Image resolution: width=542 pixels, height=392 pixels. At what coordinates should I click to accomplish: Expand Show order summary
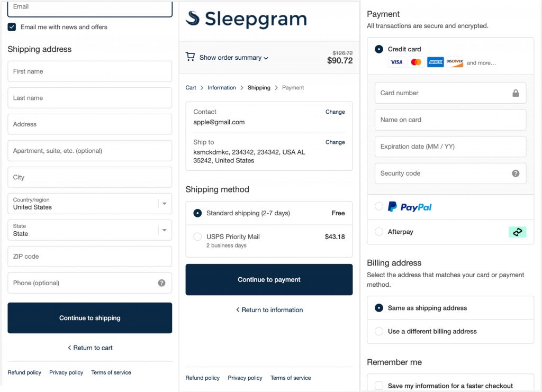tap(233, 58)
